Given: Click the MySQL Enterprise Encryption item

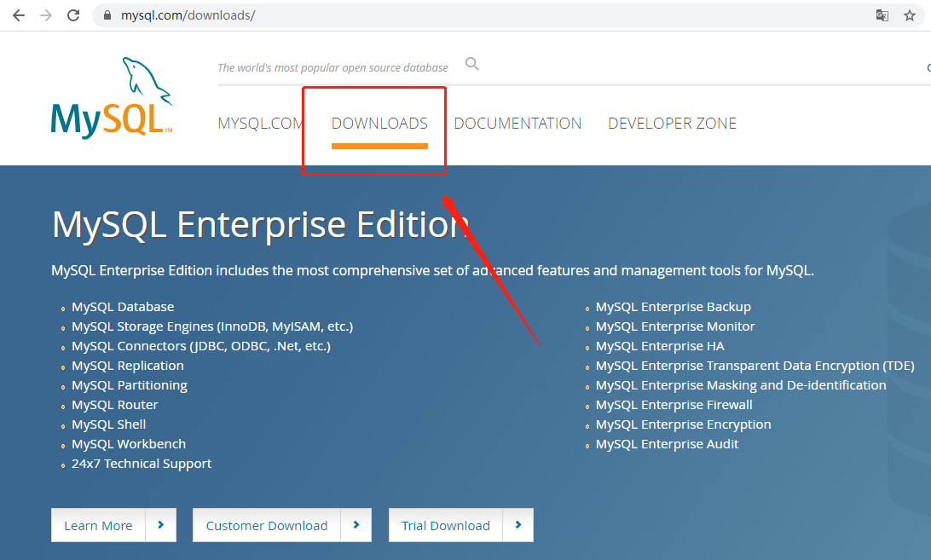Looking at the screenshot, I should (684, 424).
